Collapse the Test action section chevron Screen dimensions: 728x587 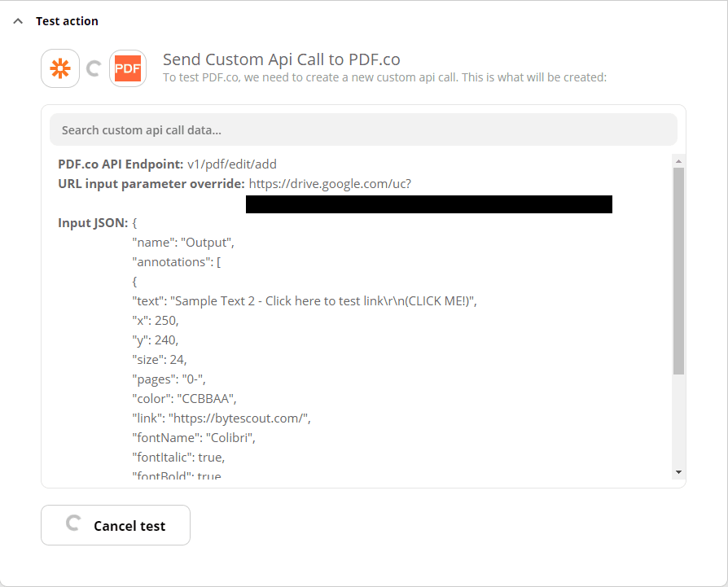click(18, 21)
